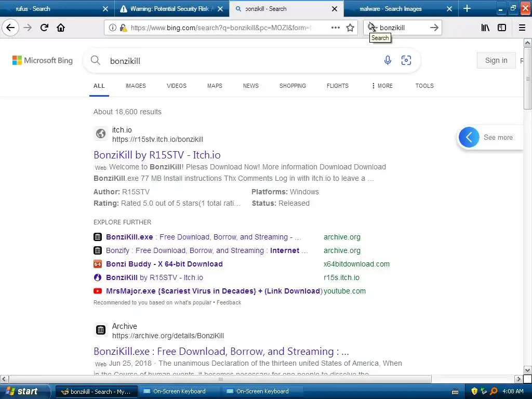The width and height of the screenshot is (532, 399).
Task: Show site information icon in address bar
Action: click(112, 28)
